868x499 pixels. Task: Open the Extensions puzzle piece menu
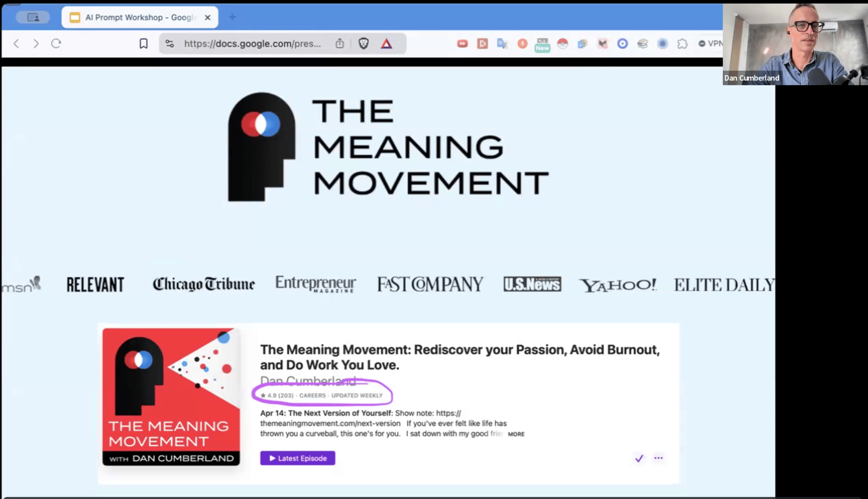pos(682,44)
